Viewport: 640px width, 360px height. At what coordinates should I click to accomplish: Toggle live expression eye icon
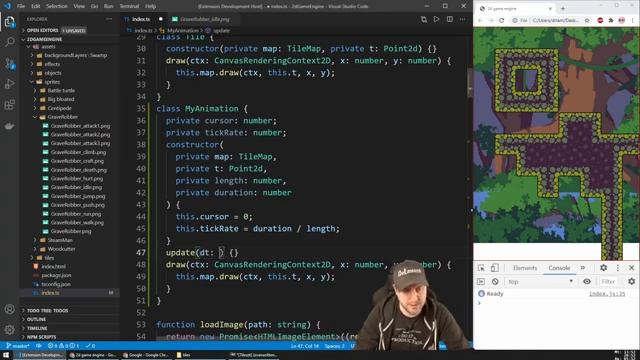587,282
